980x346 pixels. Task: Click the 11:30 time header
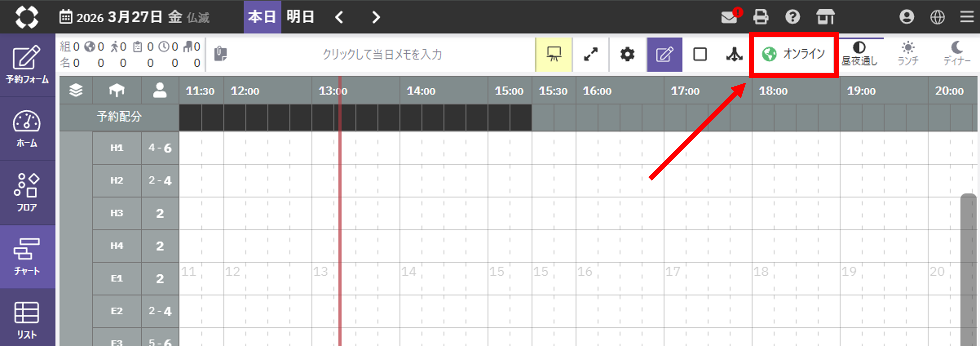(200, 91)
